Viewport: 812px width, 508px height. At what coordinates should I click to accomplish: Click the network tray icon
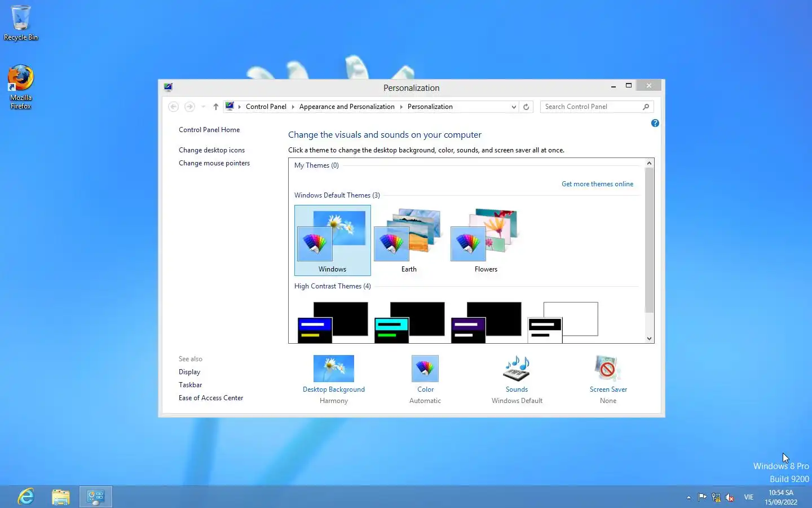(716, 497)
